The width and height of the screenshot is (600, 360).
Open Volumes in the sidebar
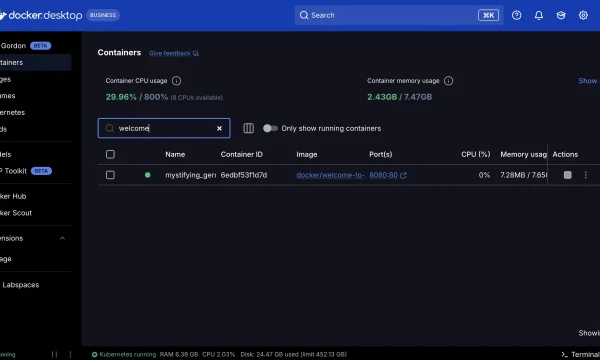[35, 96]
